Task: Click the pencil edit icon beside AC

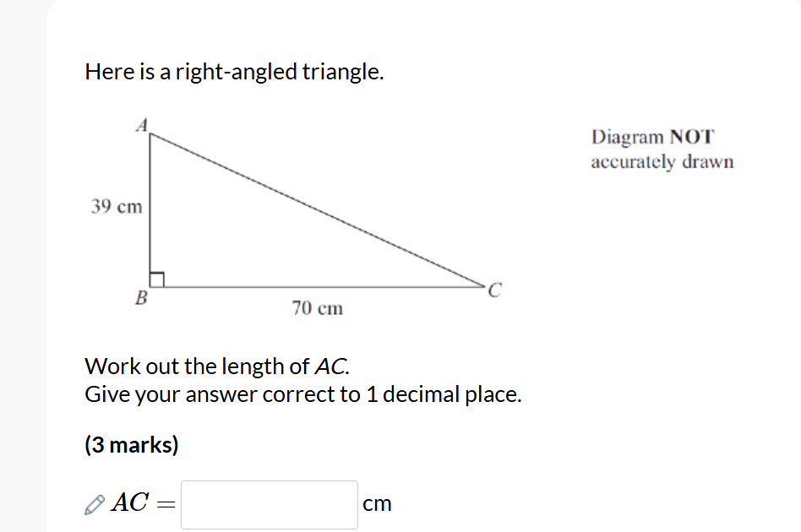Action: tap(95, 503)
